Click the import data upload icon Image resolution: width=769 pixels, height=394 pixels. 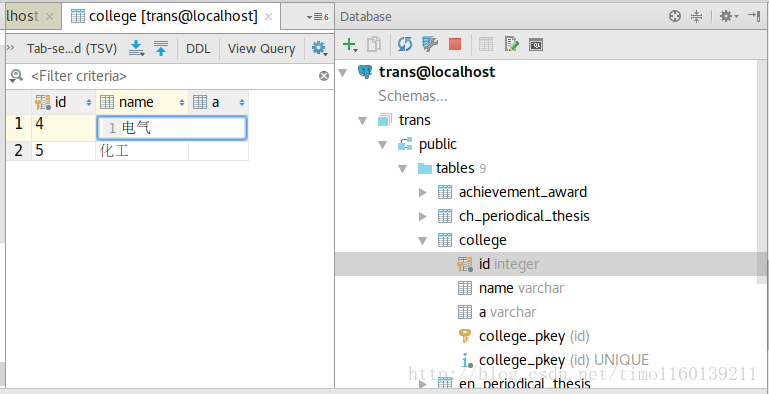click(161, 48)
